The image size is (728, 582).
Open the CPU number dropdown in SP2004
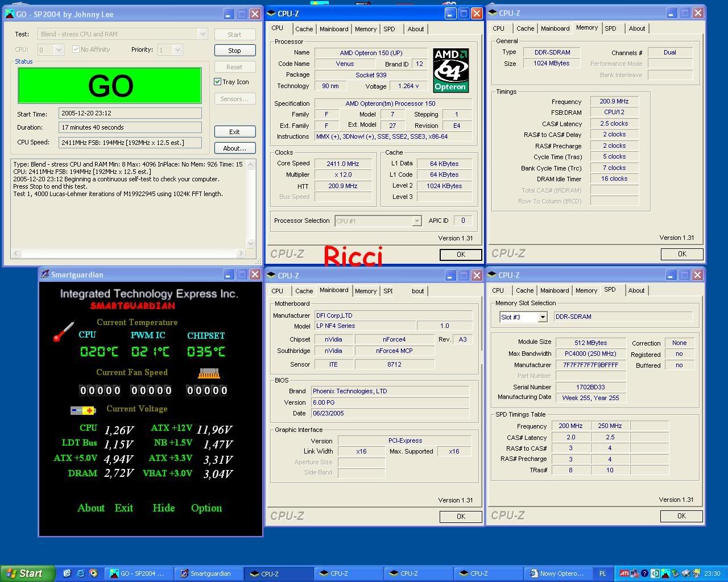58,50
